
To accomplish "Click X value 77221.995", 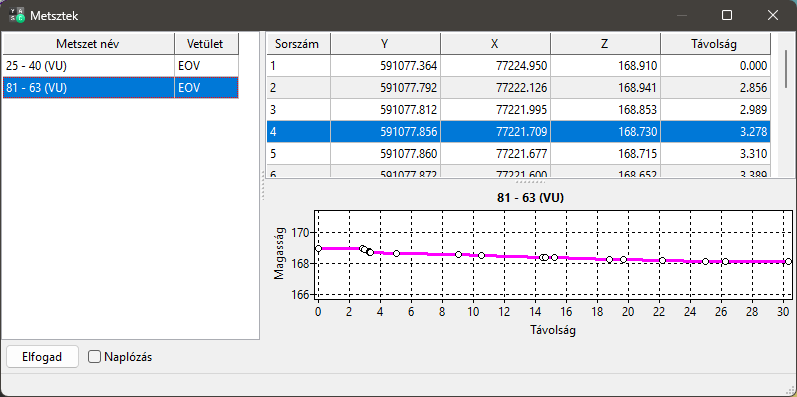I will pyautogui.click(x=522, y=110).
